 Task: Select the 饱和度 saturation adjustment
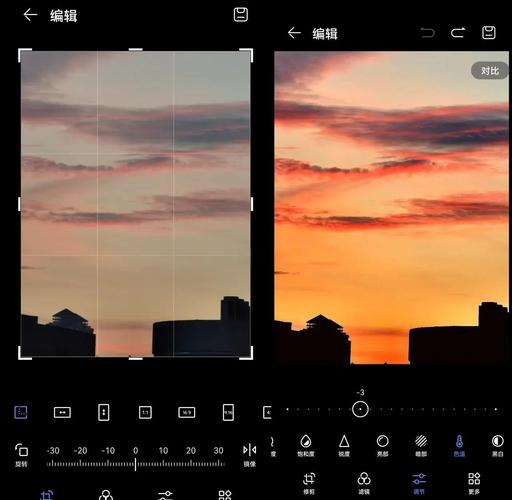point(306,445)
